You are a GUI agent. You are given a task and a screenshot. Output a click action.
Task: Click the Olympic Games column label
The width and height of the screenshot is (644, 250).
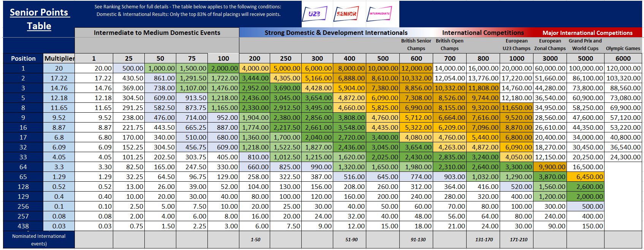(623, 48)
